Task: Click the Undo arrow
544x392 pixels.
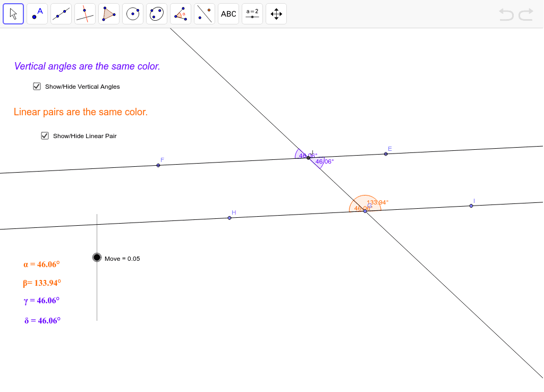Action: (506, 14)
